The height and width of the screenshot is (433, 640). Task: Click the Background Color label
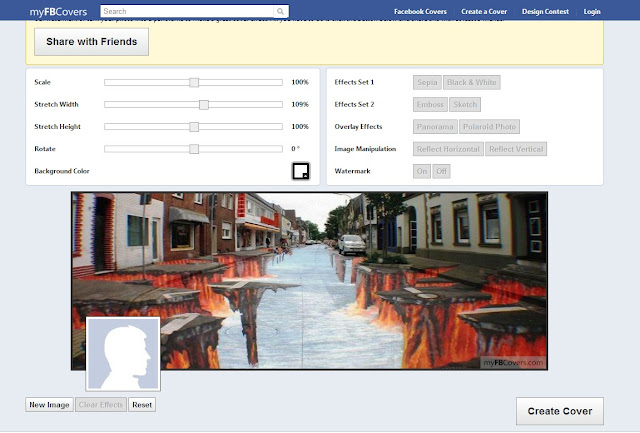point(62,171)
